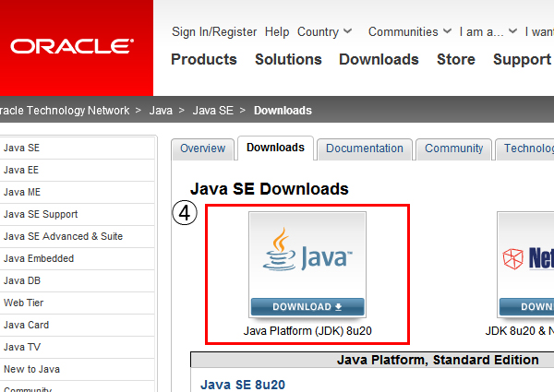Switch to the Community tab
554x392 pixels.
point(453,149)
